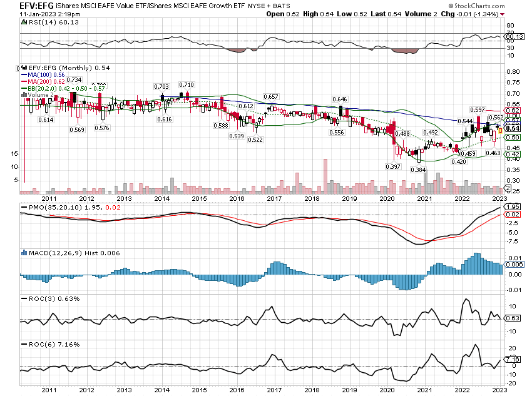This screenshot has width=532, height=396.
Task: Click the Low 0.52 value
Action: click(x=352, y=14)
